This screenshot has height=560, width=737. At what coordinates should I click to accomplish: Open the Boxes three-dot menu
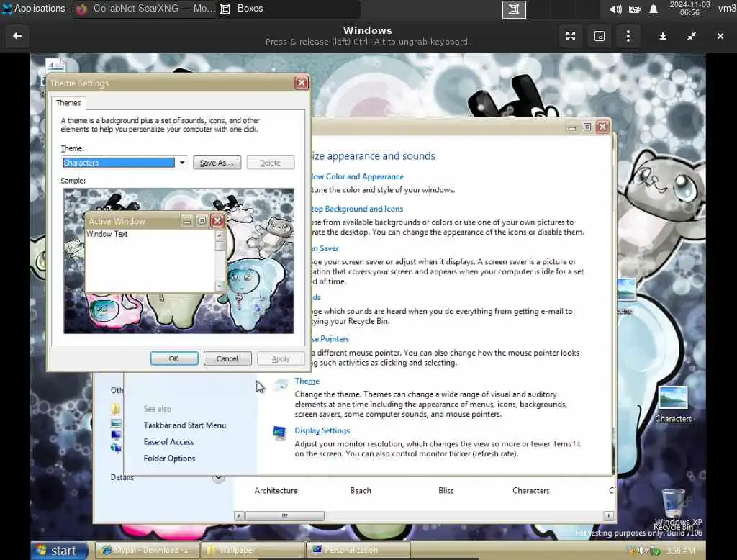[x=628, y=36]
